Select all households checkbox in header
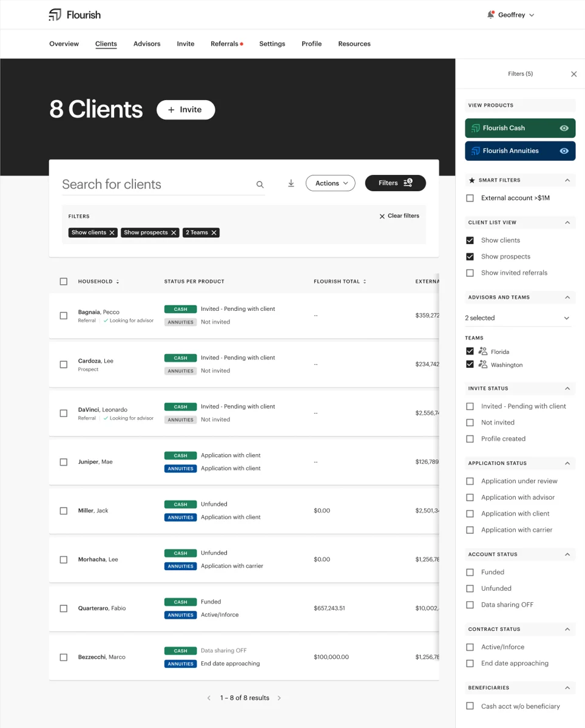The image size is (585, 728). (x=64, y=281)
